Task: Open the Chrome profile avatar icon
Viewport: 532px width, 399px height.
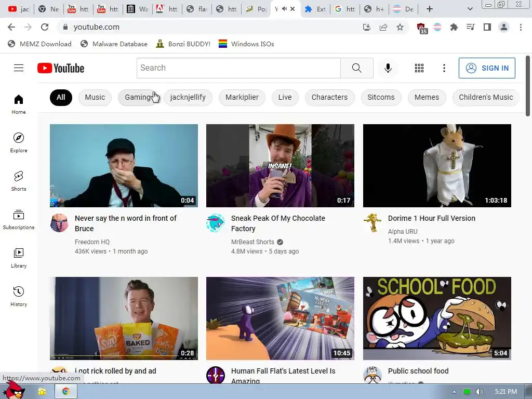Action: 504,27
